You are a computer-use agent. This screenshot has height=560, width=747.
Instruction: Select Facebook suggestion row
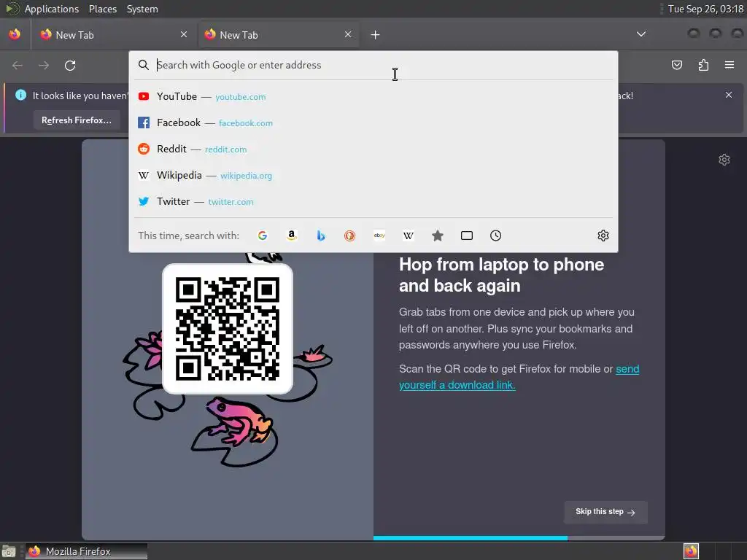[373, 122]
